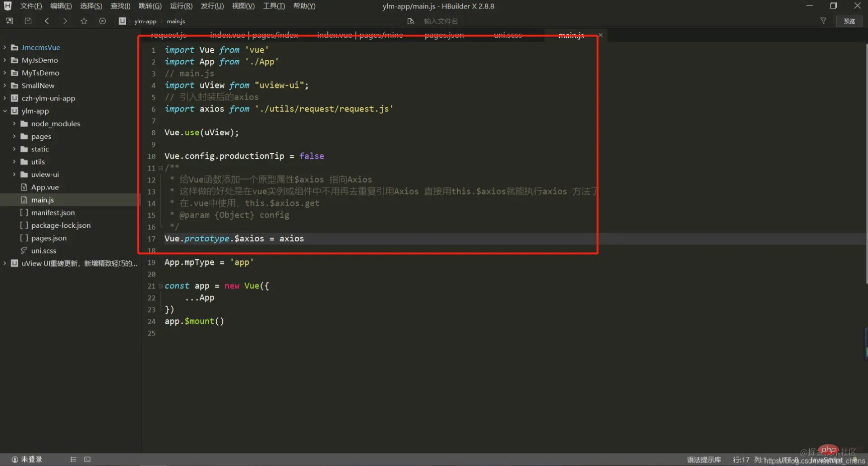This screenshot has width=868, height=466.
Task: Click the preview button at top right
Action: (849, 21)
